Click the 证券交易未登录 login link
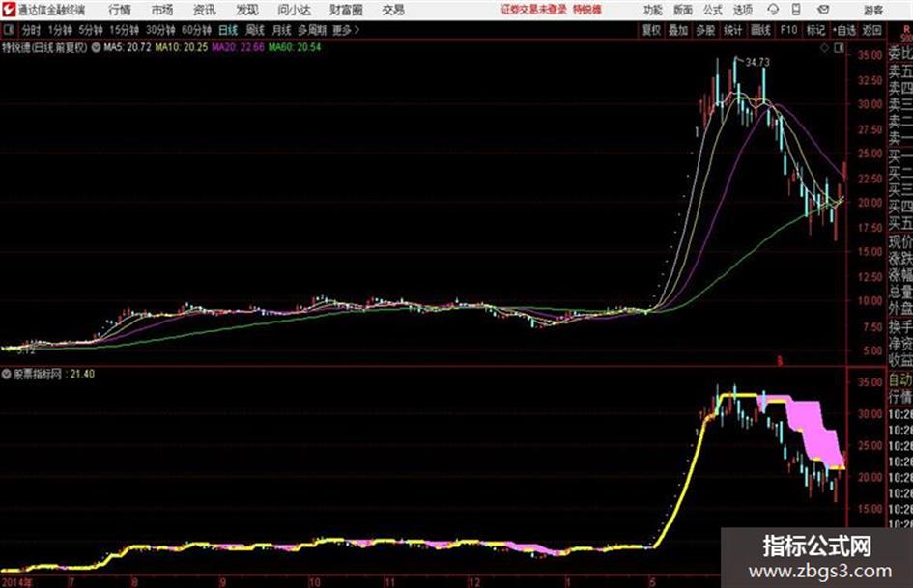 click(x=534, y=10)
